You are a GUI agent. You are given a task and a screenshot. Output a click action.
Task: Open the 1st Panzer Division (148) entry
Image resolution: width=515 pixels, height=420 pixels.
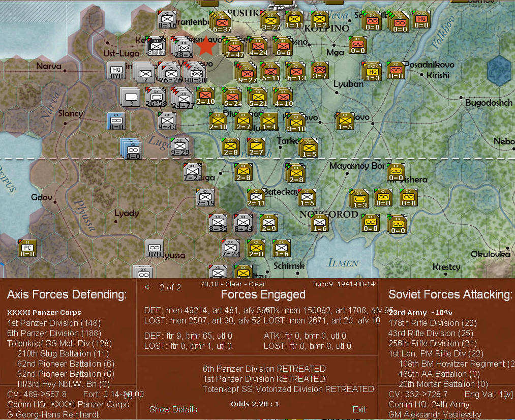tap(54, 323)
